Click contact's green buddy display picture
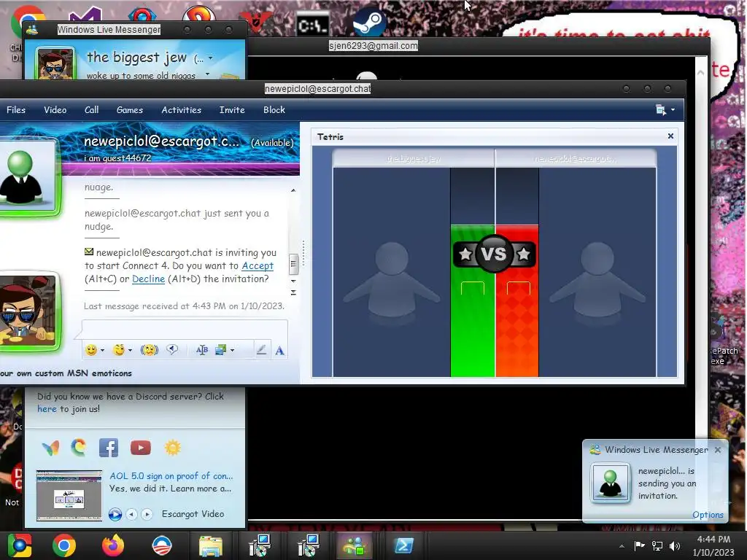 click(x=28, y=176)
